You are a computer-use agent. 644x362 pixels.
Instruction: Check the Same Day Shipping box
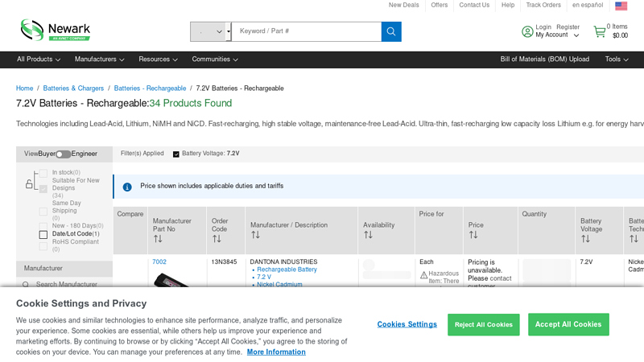point(43,212)
